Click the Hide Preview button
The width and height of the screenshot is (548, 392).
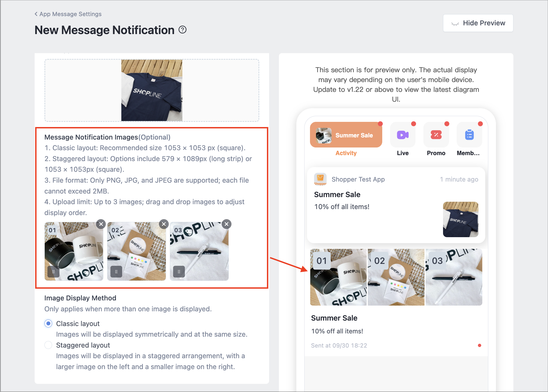pos(478,23)
